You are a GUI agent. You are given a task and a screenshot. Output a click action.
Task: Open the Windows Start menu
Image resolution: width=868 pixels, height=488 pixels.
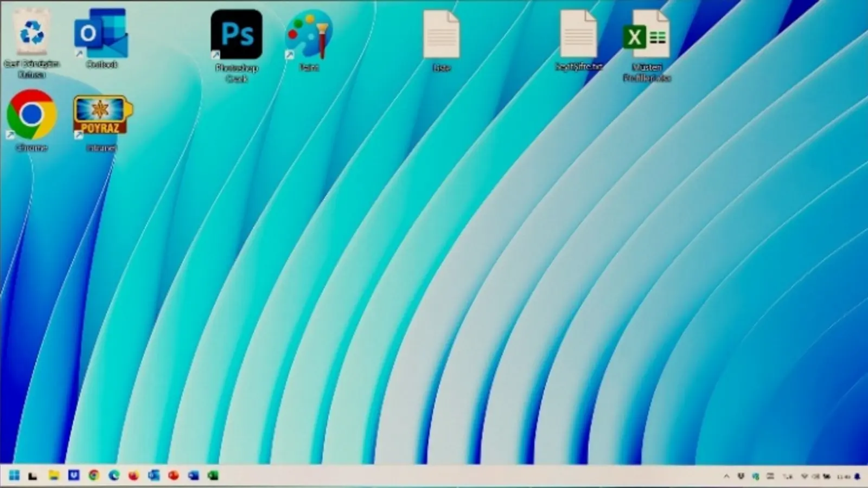pyautogui.click(x=14, y=476)
